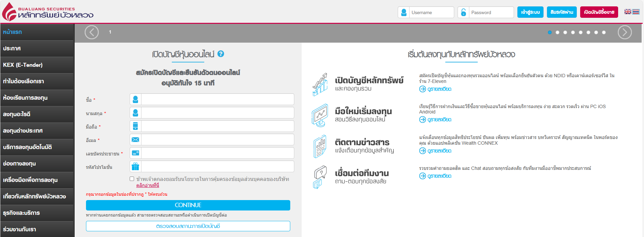This screenshot has width=644, height=237.
Task: Click ID card icon in เลขบัตรประชาชน field
Action: pyautogui.click(x=135, y=153)
